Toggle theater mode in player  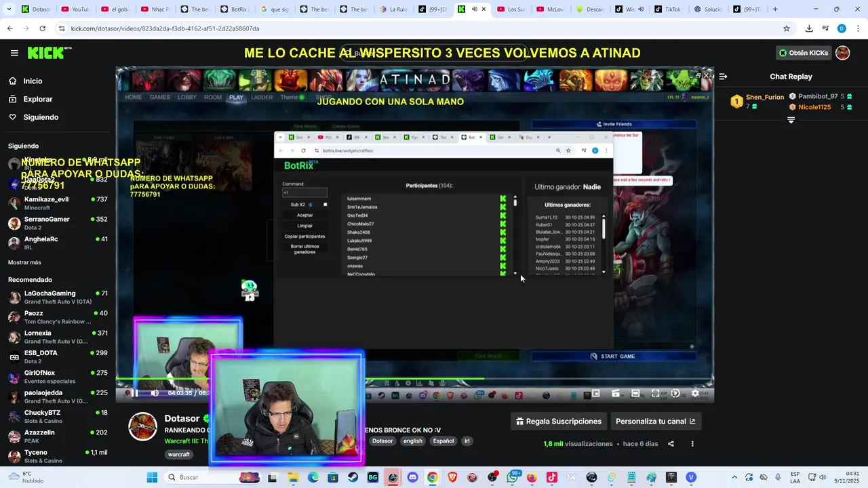635,393
